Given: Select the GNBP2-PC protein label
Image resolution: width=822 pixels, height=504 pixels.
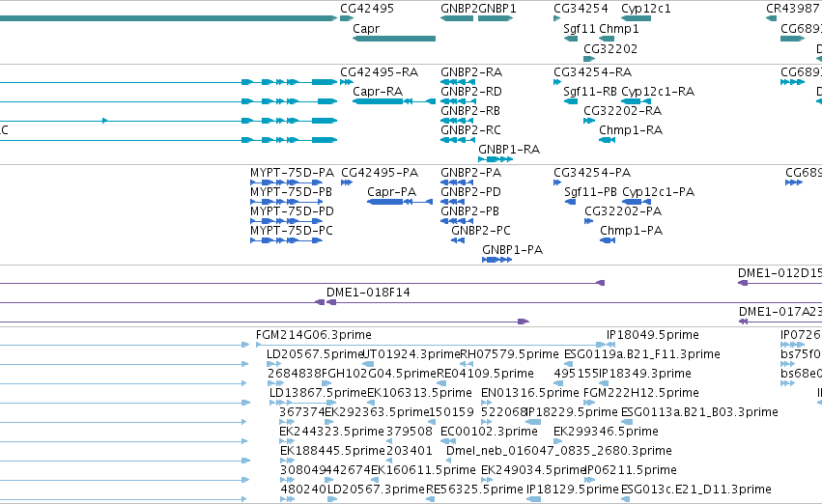Looking at the screenshot, I should tap(481, 231).
